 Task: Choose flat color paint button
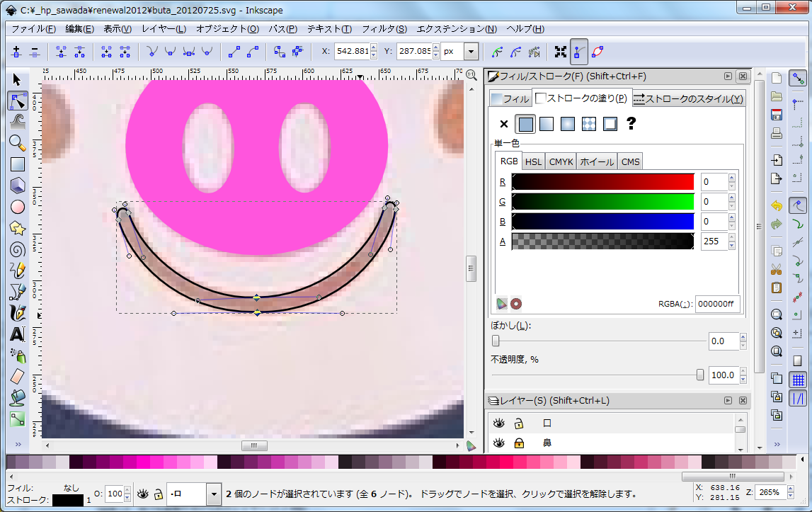point(525,124)
